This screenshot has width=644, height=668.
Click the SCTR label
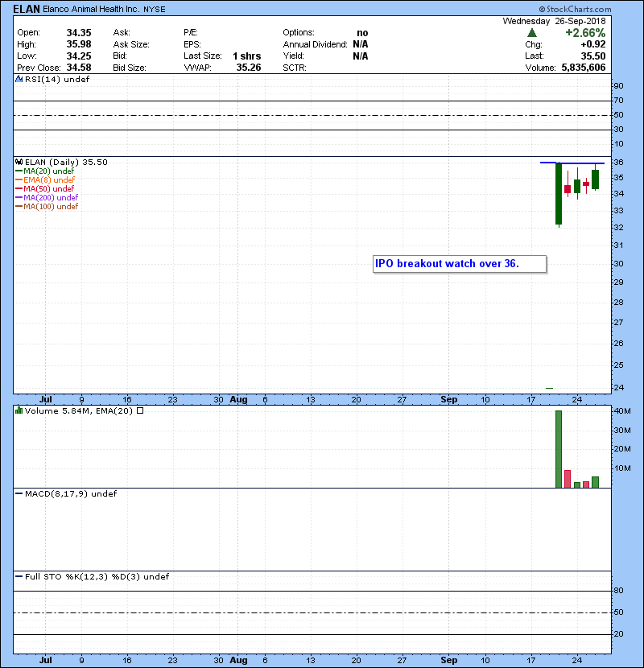coord(295,68)
